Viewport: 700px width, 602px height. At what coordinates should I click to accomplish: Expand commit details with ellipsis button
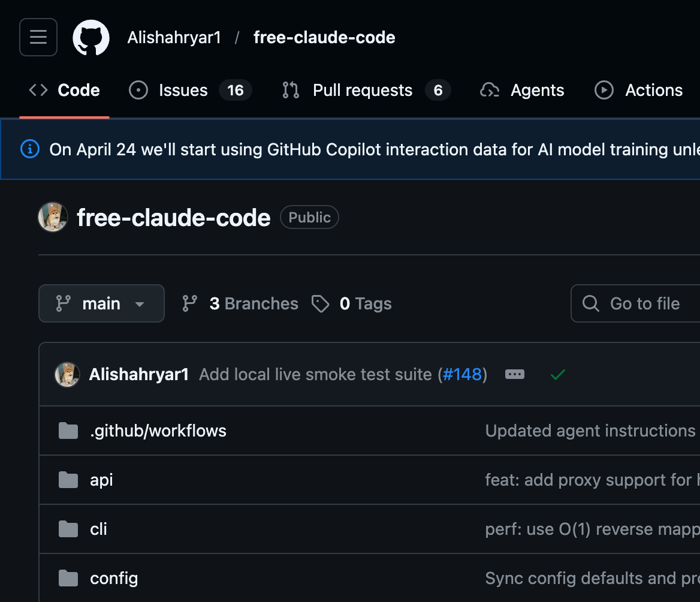515,374
